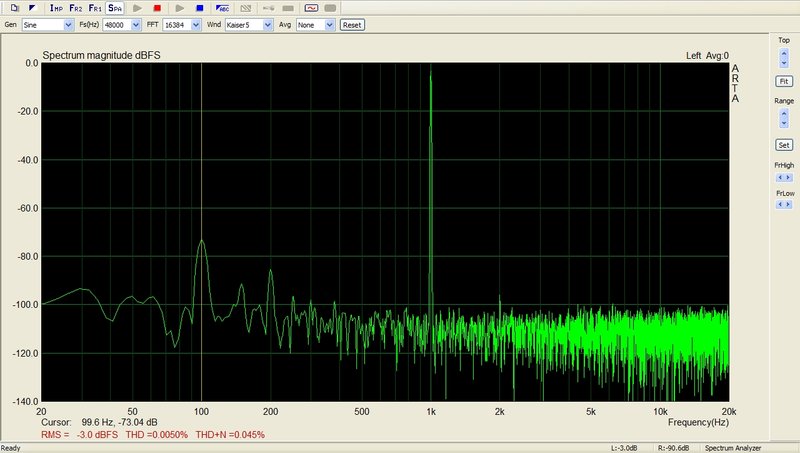The image size is (800, 453).
Task: Click the grey rectangle toolbar icon
Action: [288, 8]
